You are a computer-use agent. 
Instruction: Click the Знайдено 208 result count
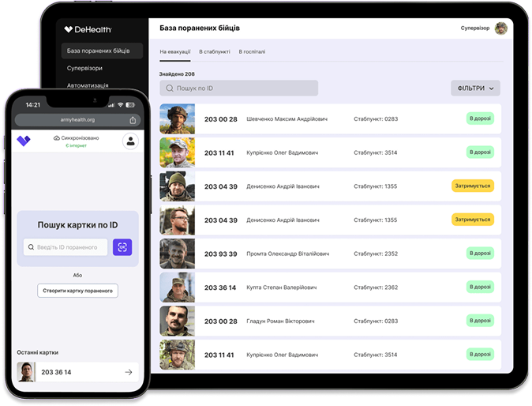[x=177, y=74]
